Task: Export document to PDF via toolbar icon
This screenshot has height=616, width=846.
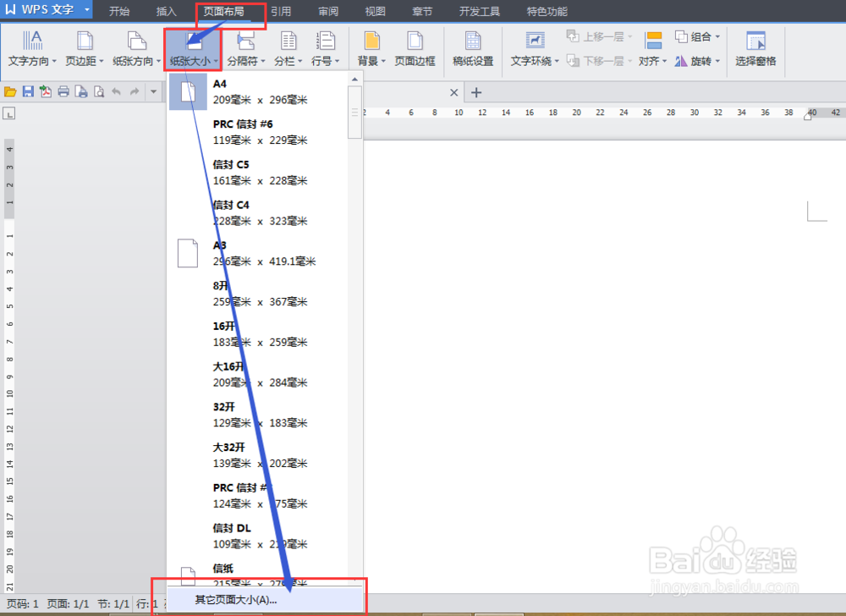Action: pyautogui.click(x=47, y=91)
